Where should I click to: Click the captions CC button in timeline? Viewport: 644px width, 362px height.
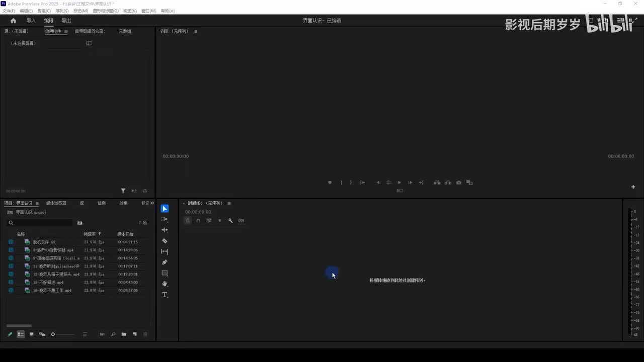coord(241,220)
